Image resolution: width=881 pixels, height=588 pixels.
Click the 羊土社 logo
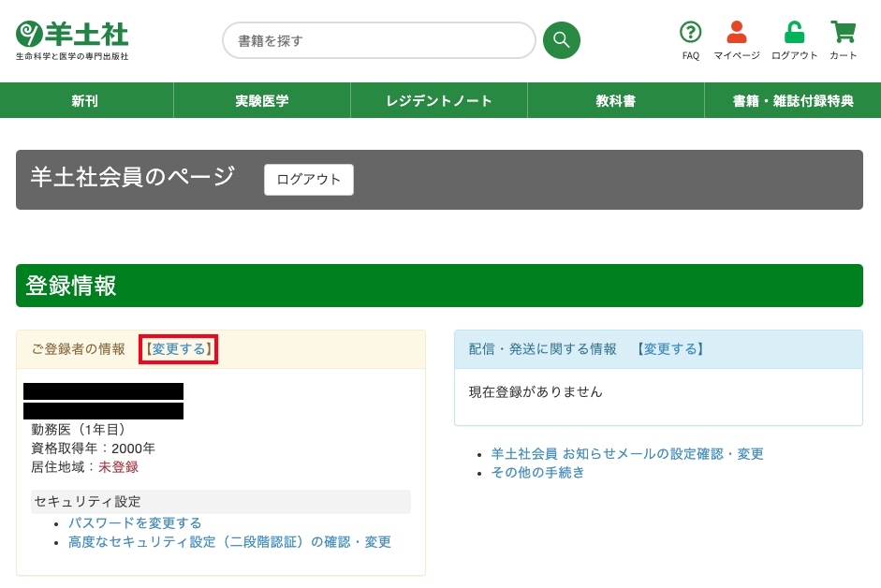click(x=72, y=39)
